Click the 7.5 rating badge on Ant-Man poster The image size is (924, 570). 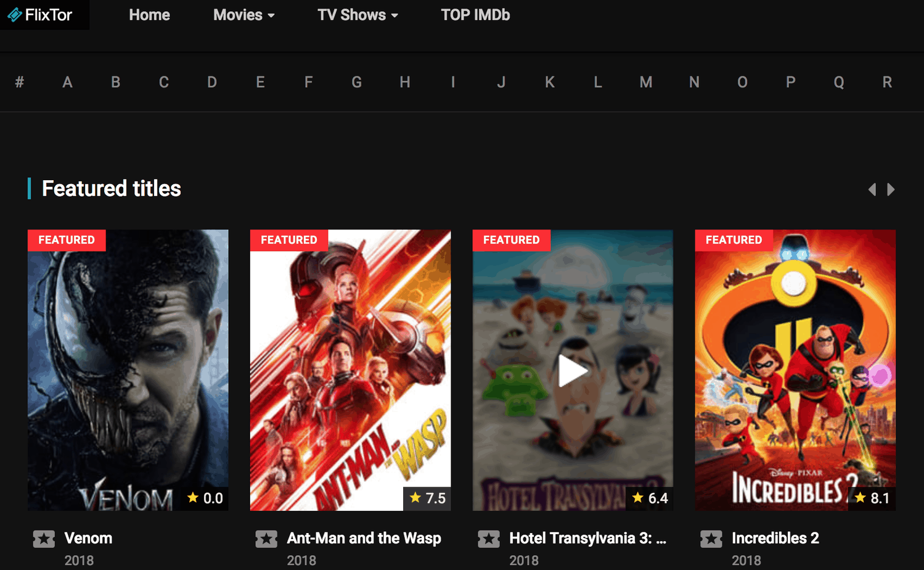pos(427,498)
